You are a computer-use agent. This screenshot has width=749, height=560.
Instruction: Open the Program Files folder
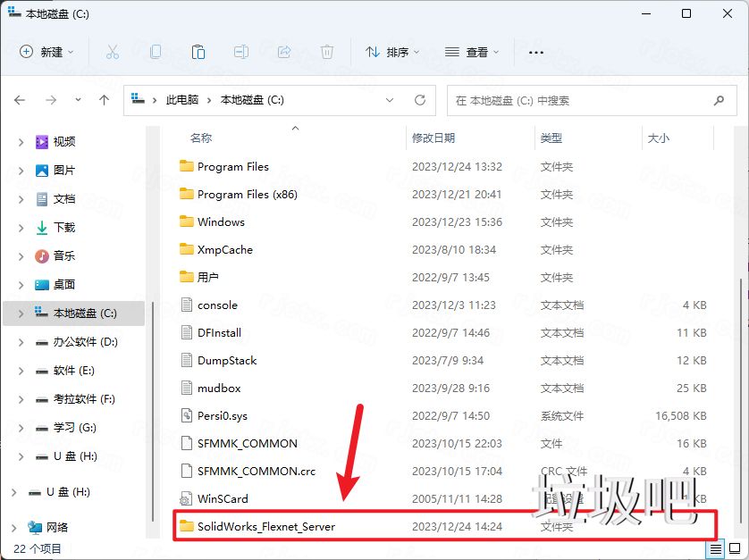pyautogui.click(x=234, y=166)
